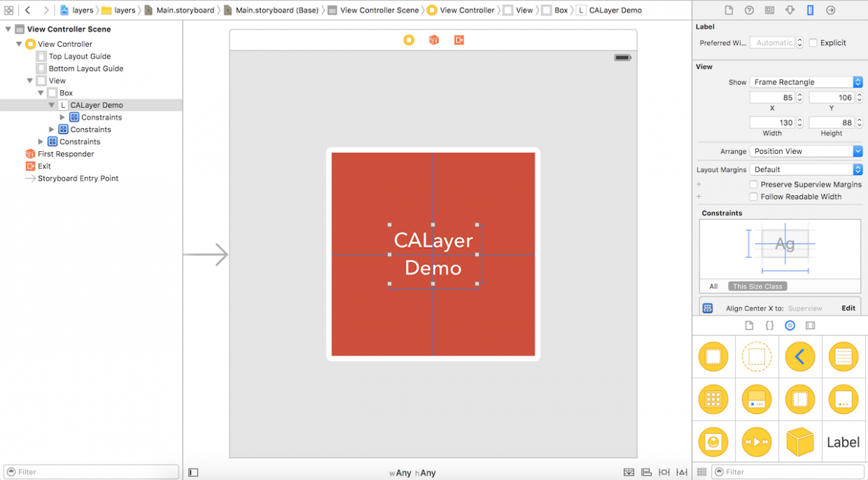The width and height of the screenshot is (868, 480).
Task: Open the File inspector
Action: [x=729, y=10]
